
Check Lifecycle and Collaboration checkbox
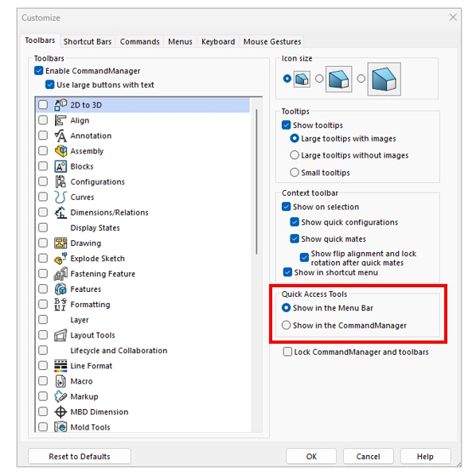pyautogui.click(x=43, y=350)
